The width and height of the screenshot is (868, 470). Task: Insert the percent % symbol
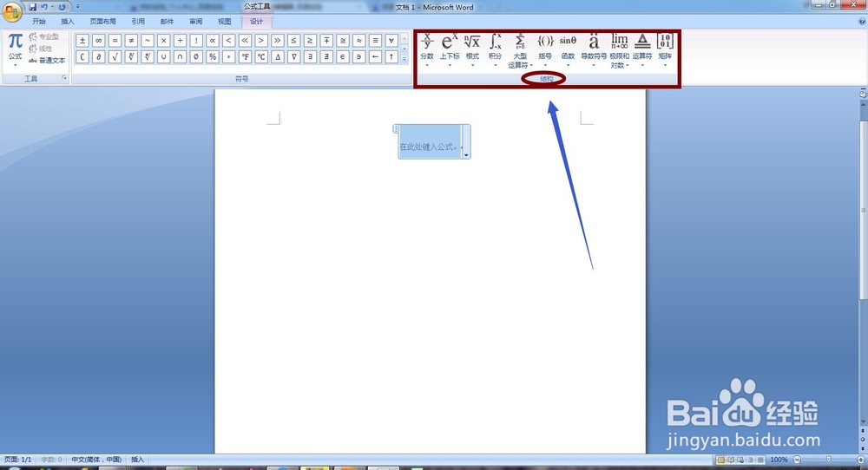tap(213, 56)
